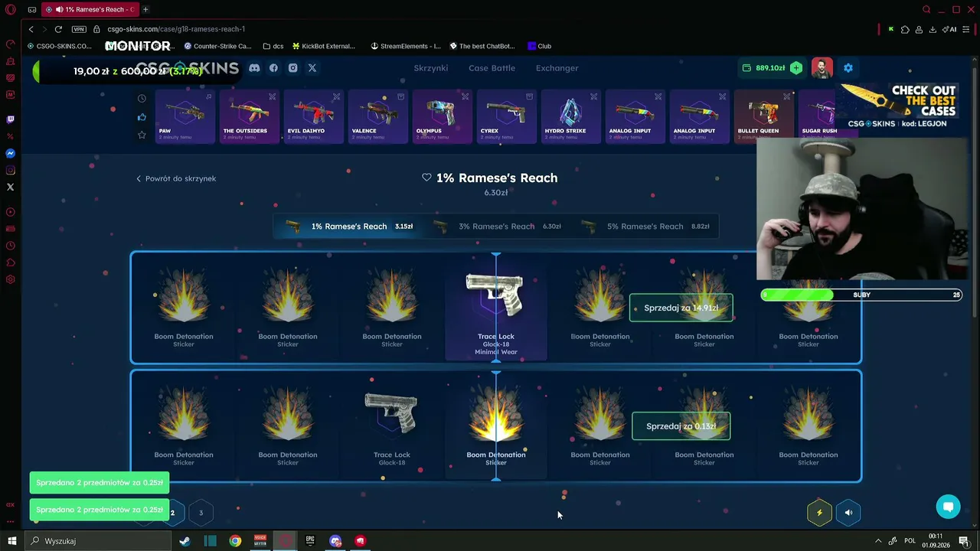
Task: Open a new browser tab
Action: click(145, 9)
